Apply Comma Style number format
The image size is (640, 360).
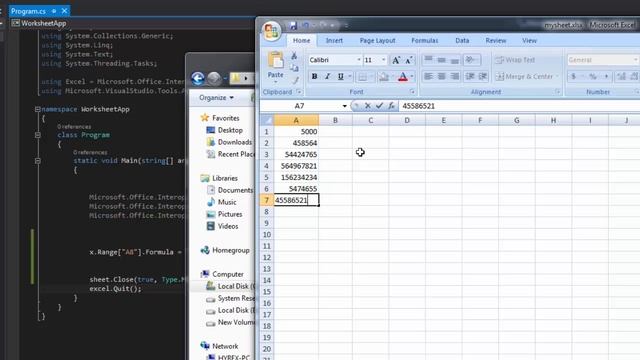click(606, 76)
